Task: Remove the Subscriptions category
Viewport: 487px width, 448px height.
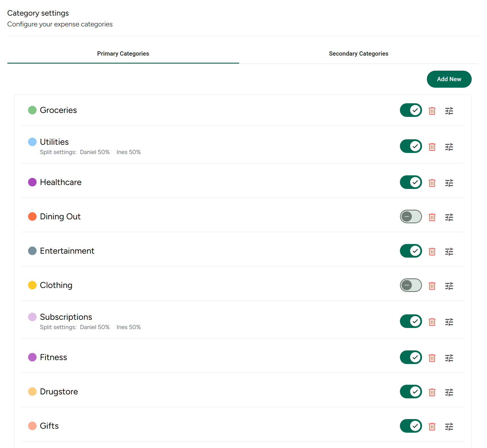Action: click(x=432, y=322)
